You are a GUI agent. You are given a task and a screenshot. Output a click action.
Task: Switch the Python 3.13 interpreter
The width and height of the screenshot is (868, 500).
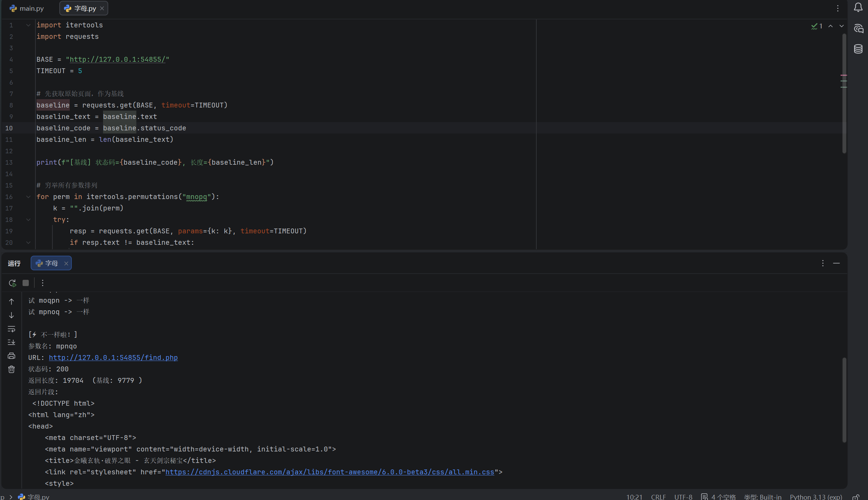[x=816, y=497]
